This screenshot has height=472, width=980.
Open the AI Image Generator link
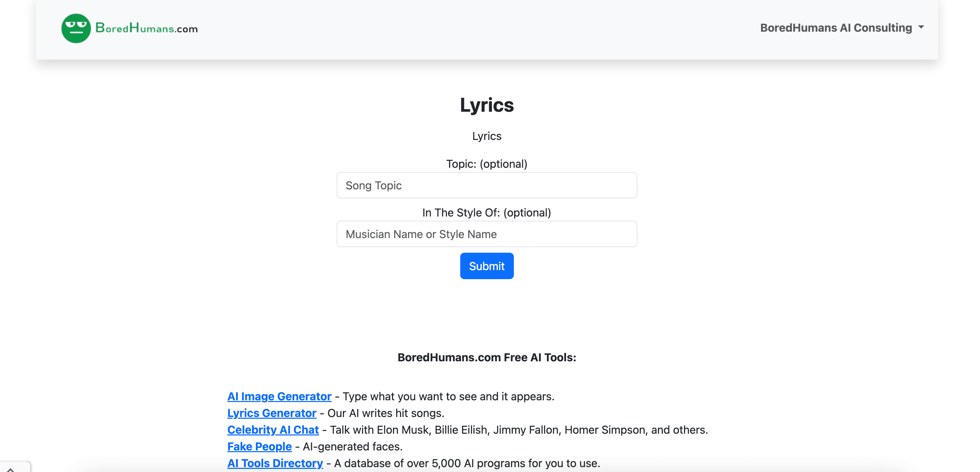pos(279,396)
